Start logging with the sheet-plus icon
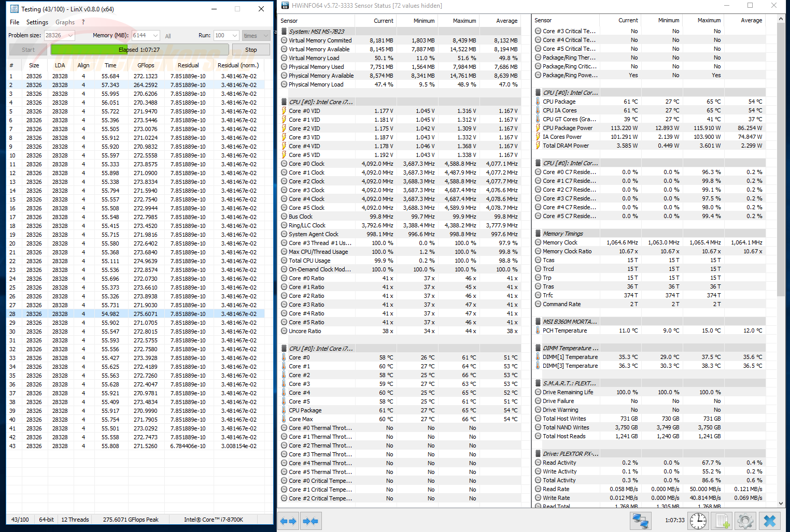Screen dimensions: 790x532 click(722, 521)
